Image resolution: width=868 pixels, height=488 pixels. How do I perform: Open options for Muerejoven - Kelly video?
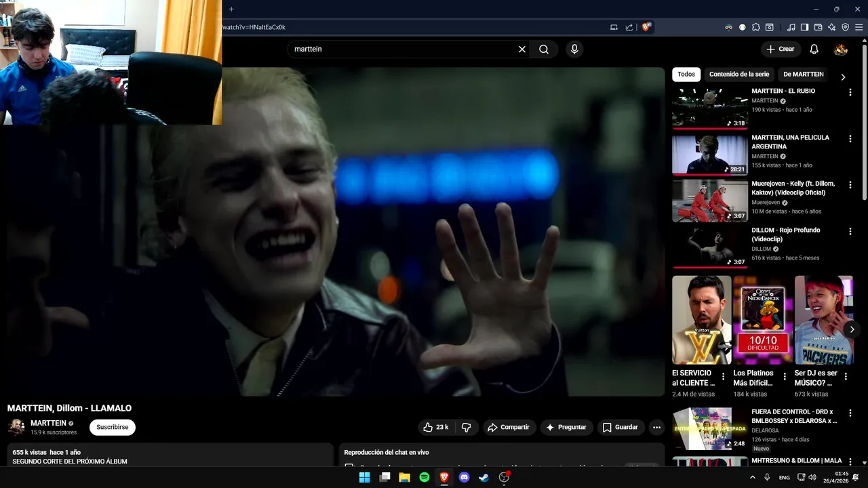click(850, 185)
